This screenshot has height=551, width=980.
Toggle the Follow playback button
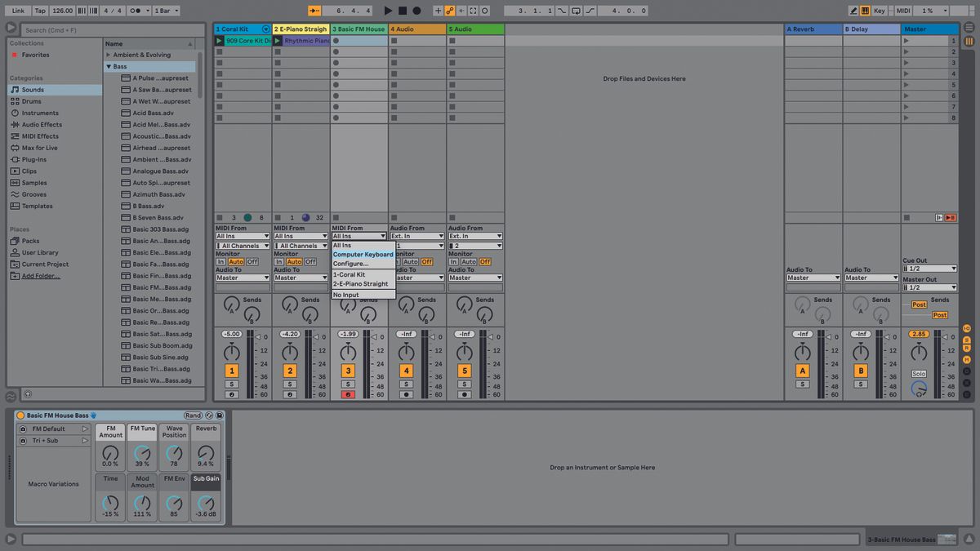314,11
